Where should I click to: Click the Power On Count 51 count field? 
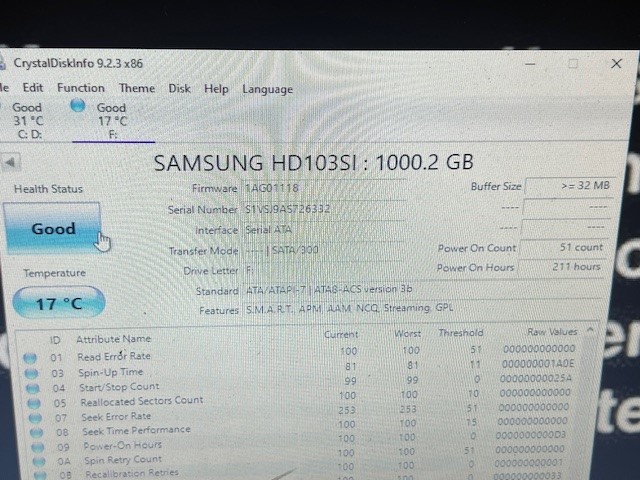pyautogui.click(x=562, y=248)
